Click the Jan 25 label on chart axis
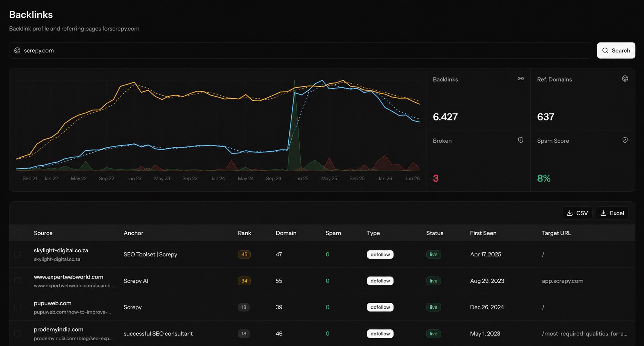644x346 pixels. click(301, 178)
